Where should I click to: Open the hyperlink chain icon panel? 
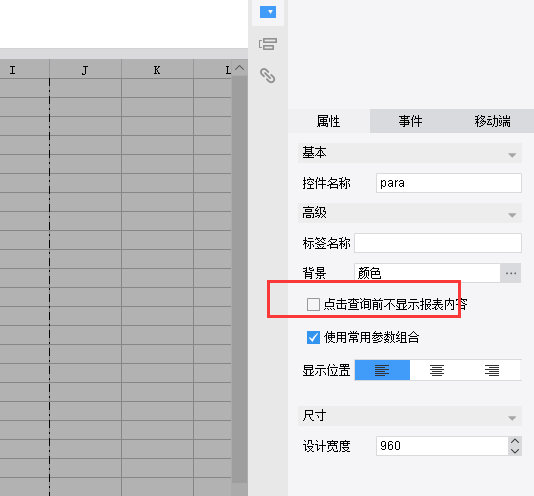[x=268, y=76]
